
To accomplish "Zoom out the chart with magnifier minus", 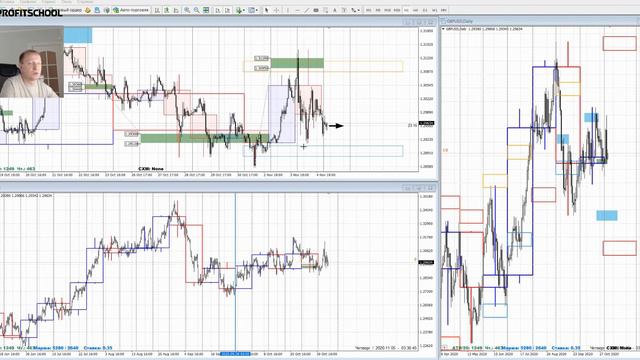I will (x=196, y=10).
